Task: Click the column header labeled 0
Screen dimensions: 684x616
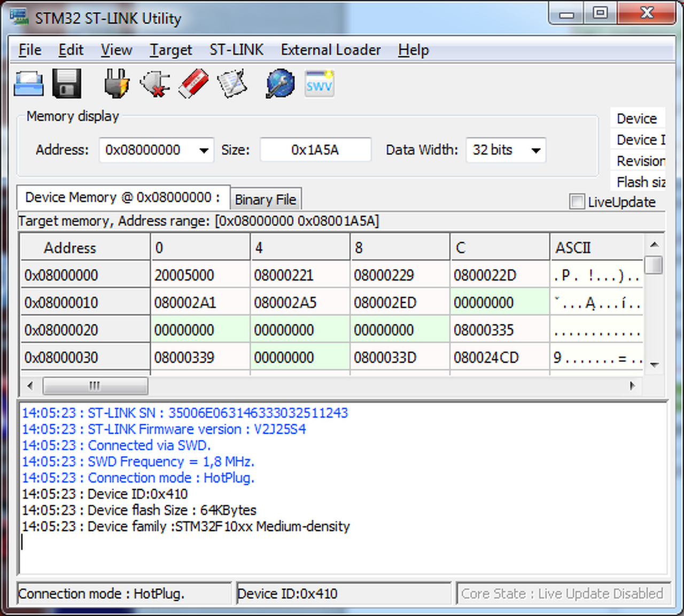Action: point(201,248)
